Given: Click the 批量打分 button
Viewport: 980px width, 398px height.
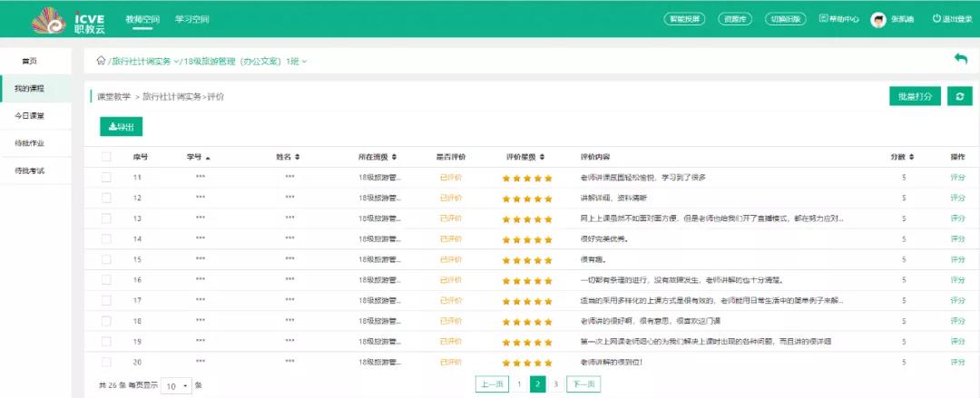Looking at the screenshot, I should [915, 96].
